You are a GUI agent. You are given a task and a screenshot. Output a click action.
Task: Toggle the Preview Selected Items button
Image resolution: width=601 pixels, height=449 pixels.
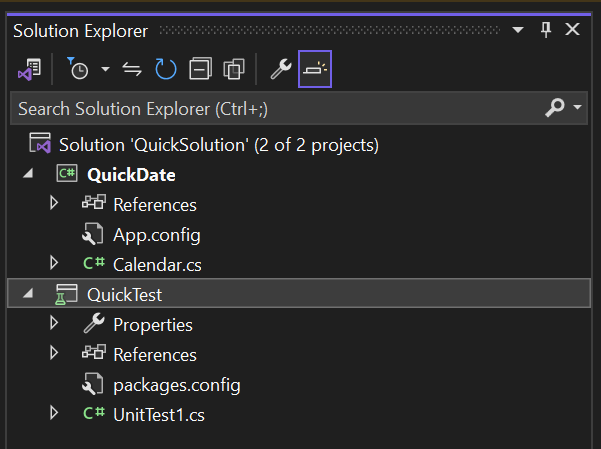(x=314, y=69)
